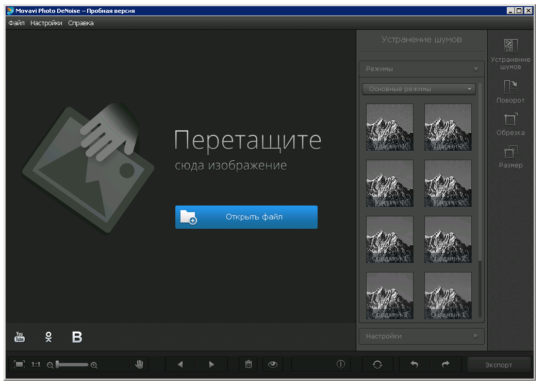544x392 pixels.
Task: Select the Hand pan tool
Action: click(x=139, y=364)
